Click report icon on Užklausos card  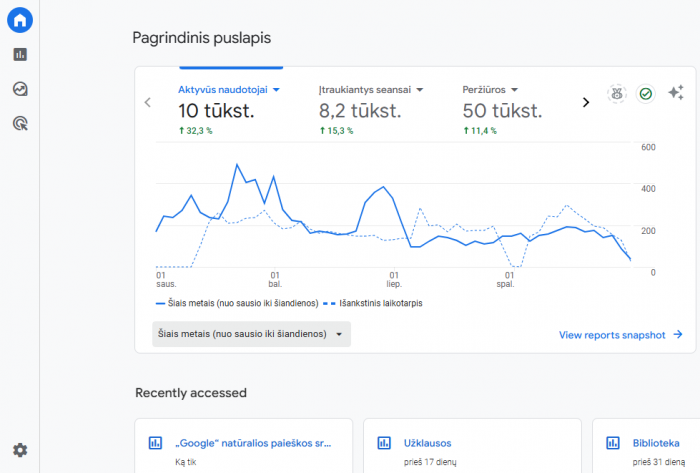click(384, 443)
